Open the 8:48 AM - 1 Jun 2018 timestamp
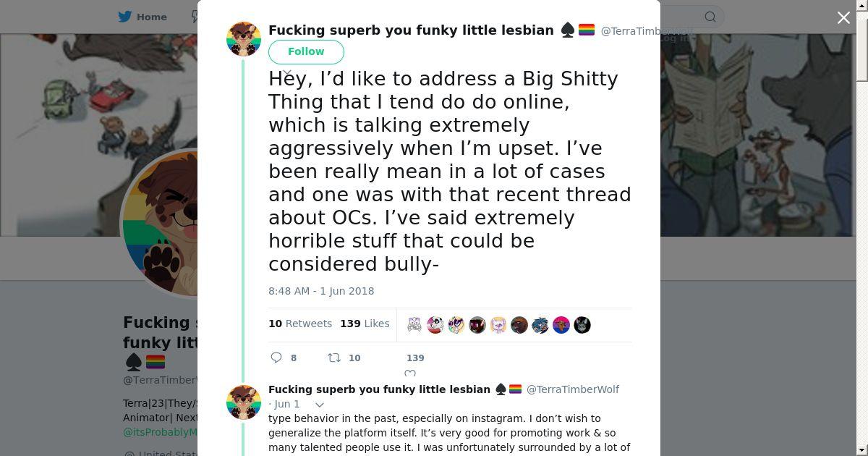Viewport: 868px width, 456px height. click(x=321, y=291)
